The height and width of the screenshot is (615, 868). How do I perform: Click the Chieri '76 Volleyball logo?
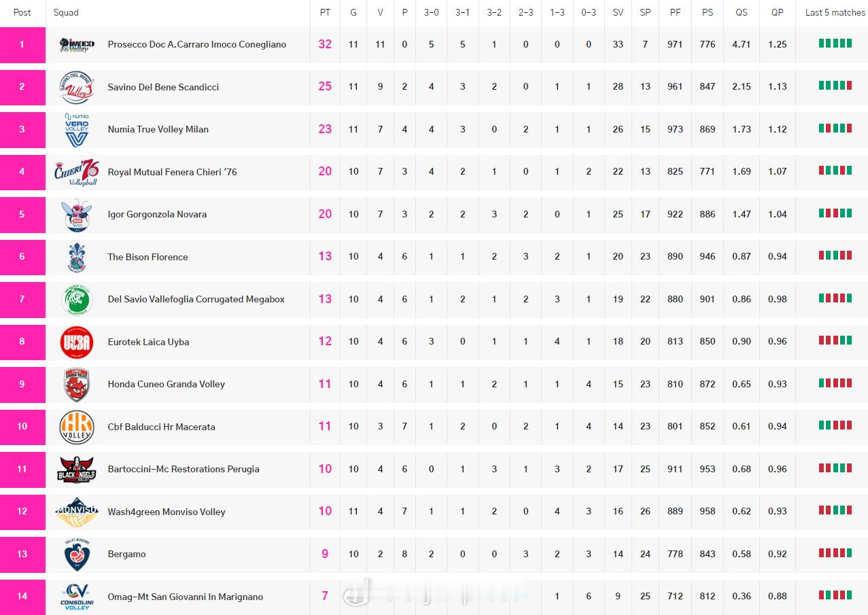click(x=77, y=172)
